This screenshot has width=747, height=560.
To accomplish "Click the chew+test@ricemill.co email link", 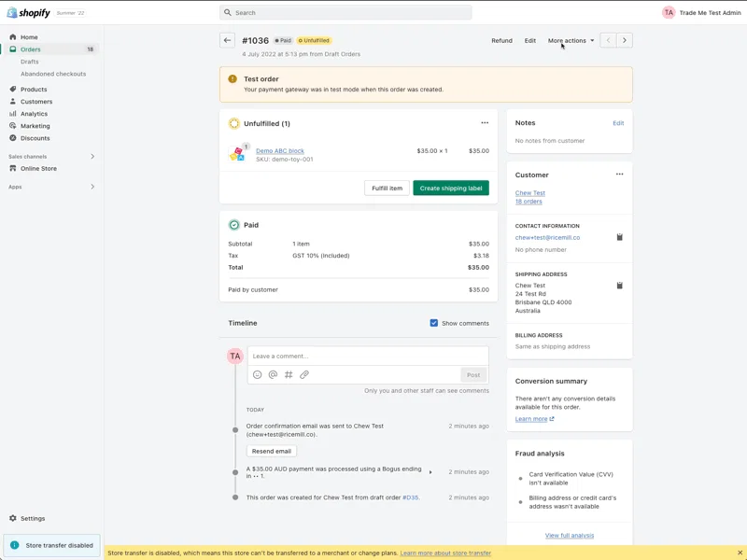I will 547,238.
